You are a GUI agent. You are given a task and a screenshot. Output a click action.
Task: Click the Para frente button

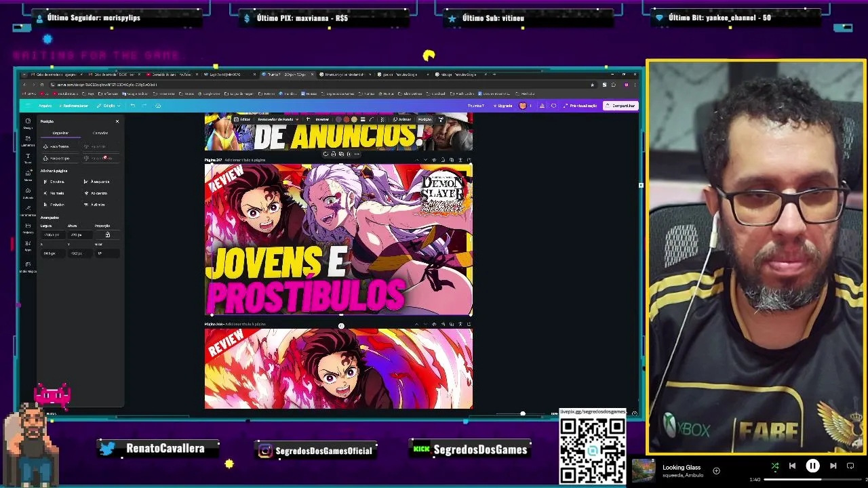[60, 146]
